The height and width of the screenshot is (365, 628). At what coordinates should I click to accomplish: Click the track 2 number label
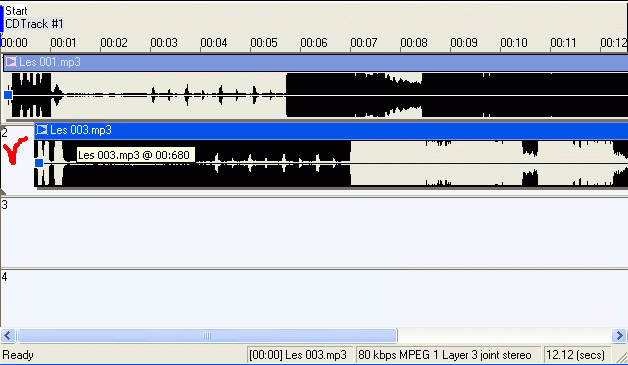point(4,132)
